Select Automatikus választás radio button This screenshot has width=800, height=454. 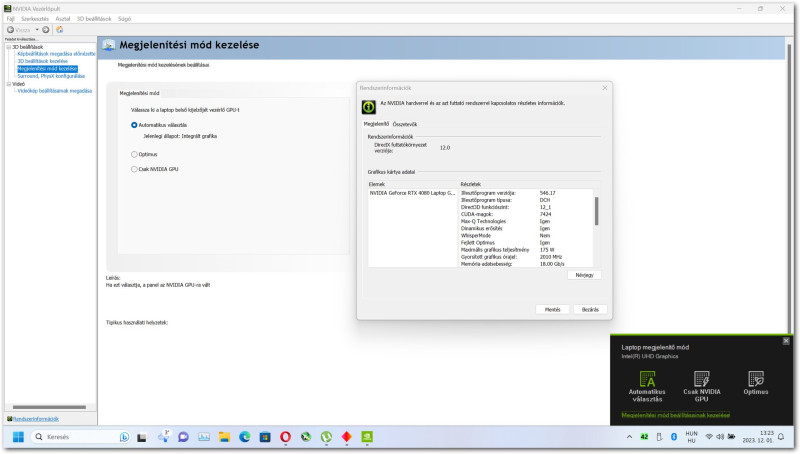134,125
